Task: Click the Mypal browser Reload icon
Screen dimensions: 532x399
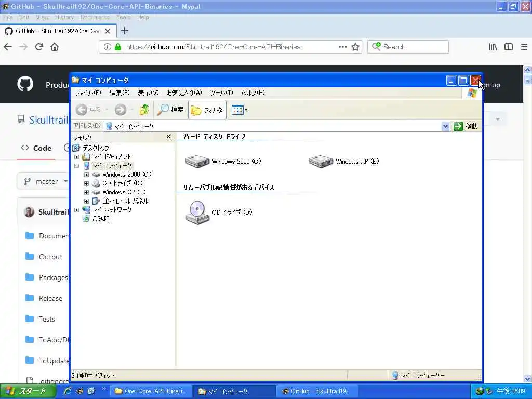Action: click(x=39, y=47)
